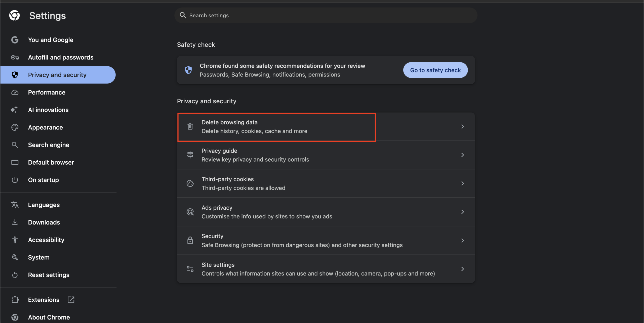The width and height of the screenshot is (644, 323).
Task: Click the Third-party cookies cookie icon
Action: click(190, 183)
